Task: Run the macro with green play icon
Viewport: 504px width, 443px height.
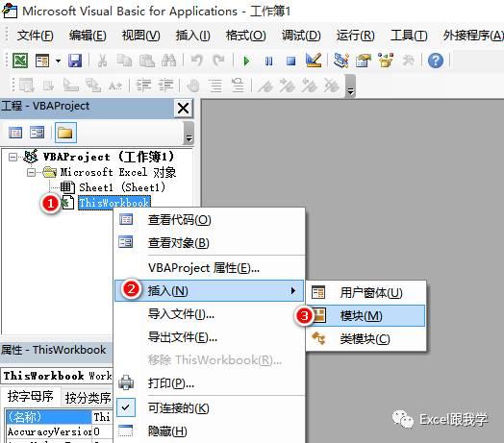Action: [246, 61]
